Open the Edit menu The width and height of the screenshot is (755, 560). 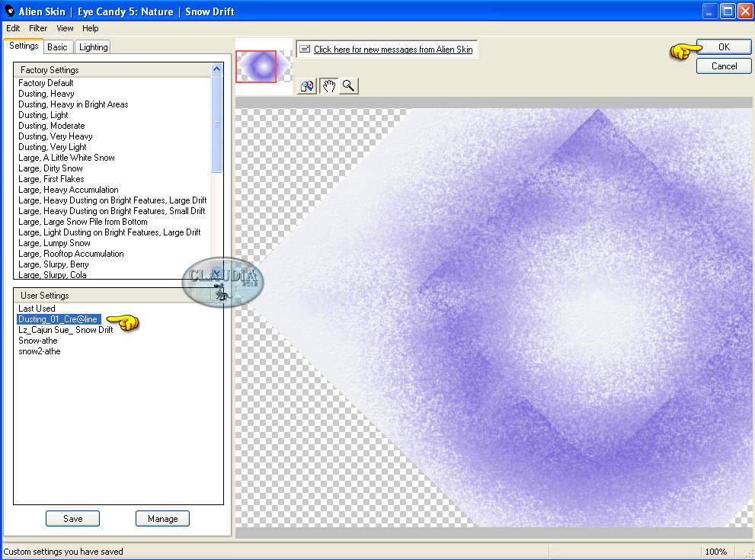[13, 28]
